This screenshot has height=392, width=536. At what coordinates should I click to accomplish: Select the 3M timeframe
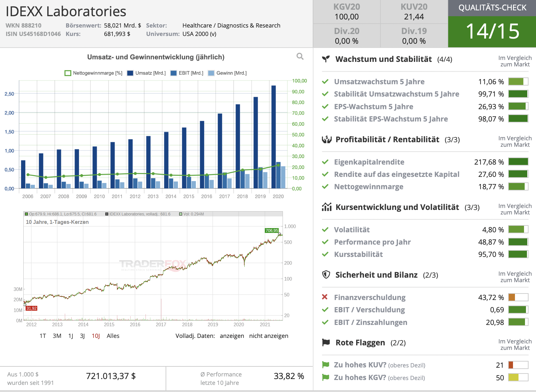[x=57, y=336]
